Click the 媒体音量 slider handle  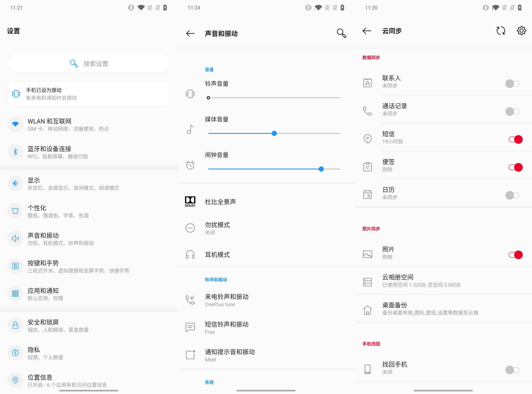click(x=274, y=133)
